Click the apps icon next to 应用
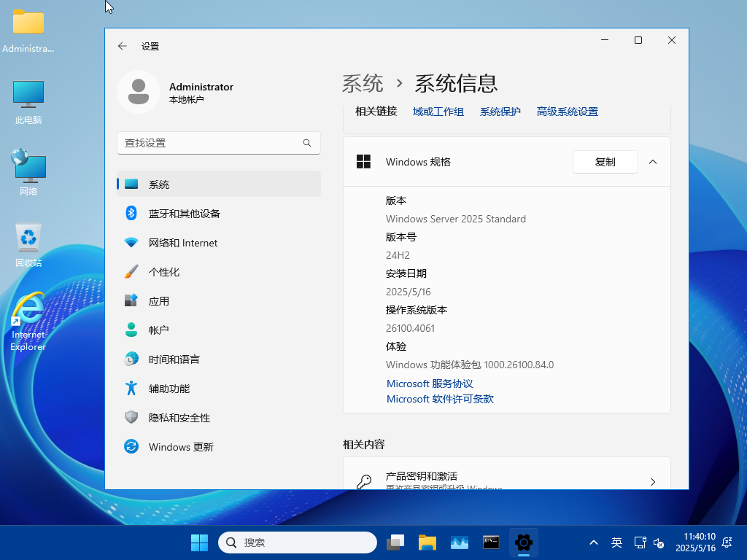The image size is (747, 560). pos(131,300)
